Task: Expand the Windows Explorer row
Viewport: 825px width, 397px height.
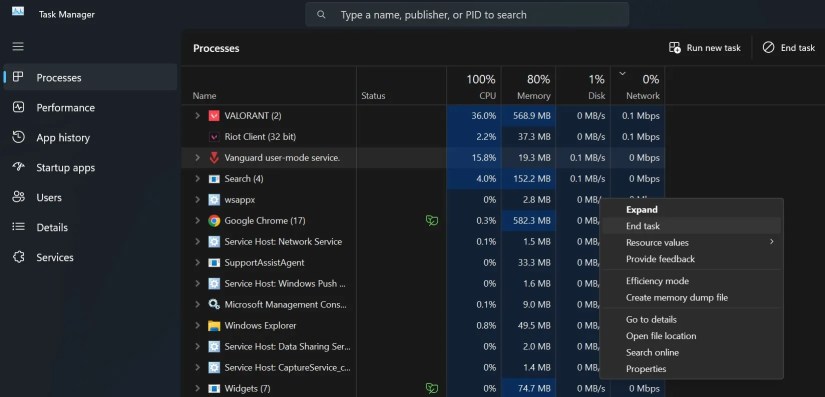Action: coord(197,325)
